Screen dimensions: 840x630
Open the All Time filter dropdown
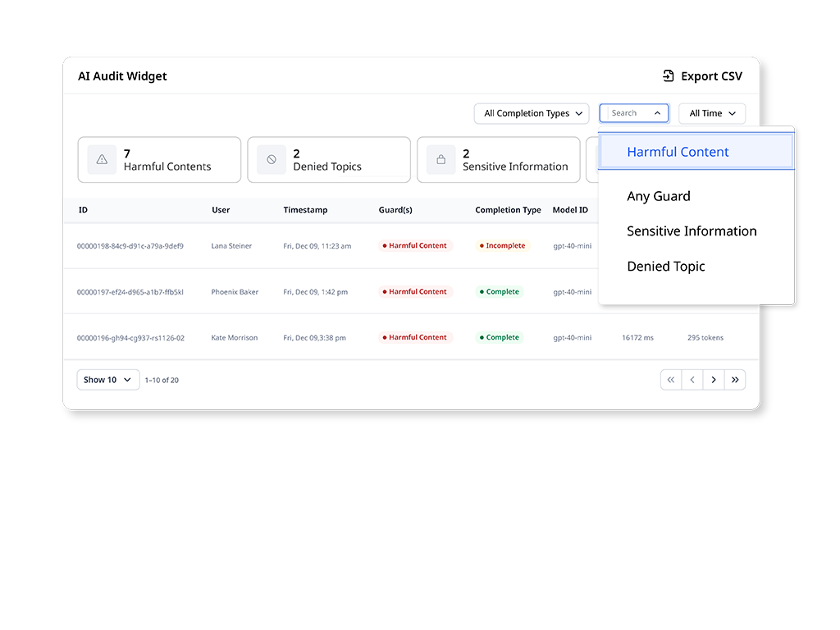coord(712,113)
